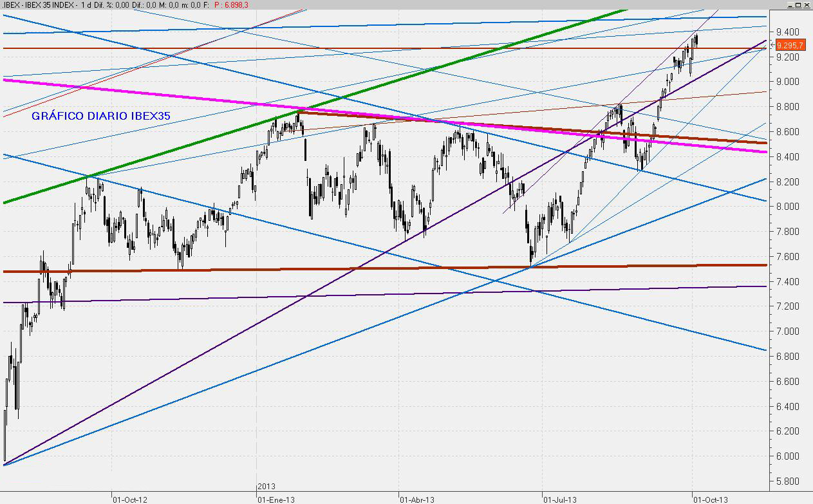Click the 9.400 level on price axis
The width and height of the screenshot is (813, 504).
pyautogui.click(x=788, y=32)
